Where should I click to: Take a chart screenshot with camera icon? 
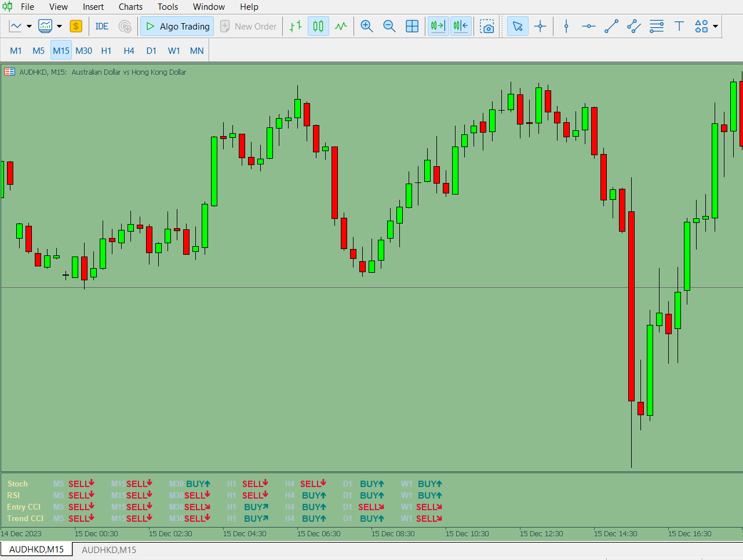tap(487, 26)
